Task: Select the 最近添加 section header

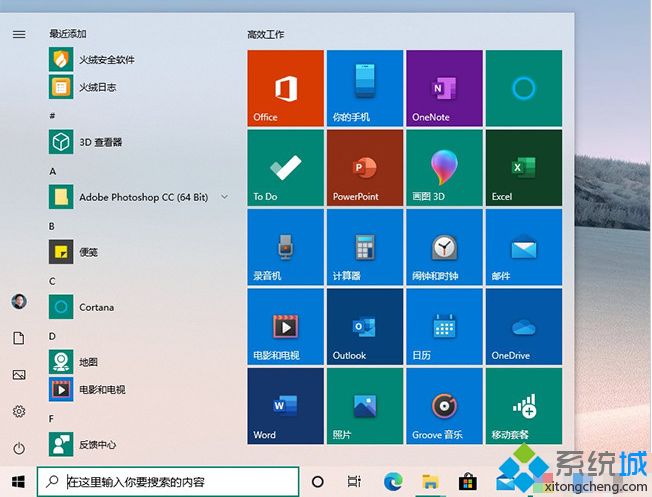Action: coord(68,34)
